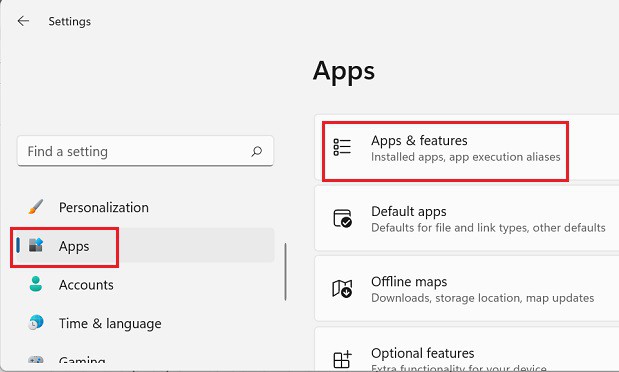Select the Personalization paintbrush icon
Image resolution: width=619 pixels, height=372 pixels.
(36, 207)
